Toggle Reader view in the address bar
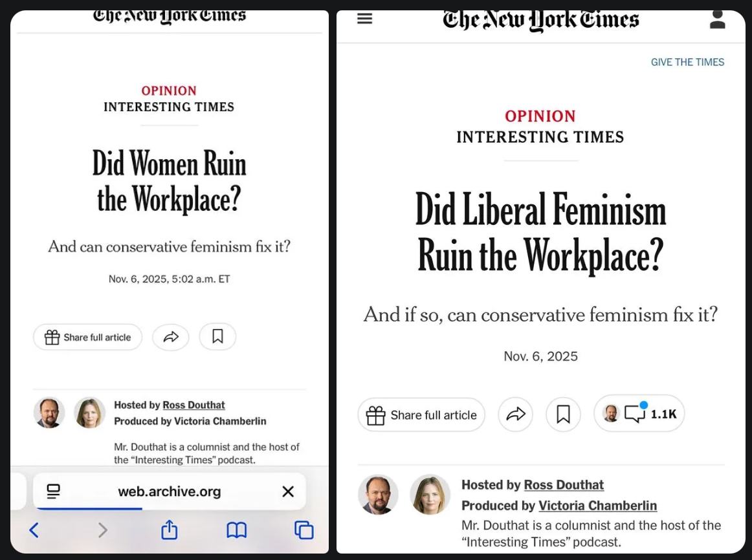This screenshot has width=752, height=560. (52, 491)
